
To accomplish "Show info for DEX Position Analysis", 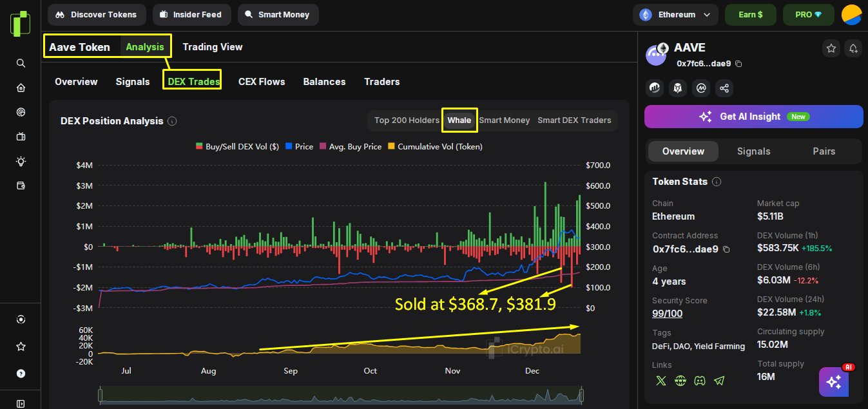I will (172, 121).
